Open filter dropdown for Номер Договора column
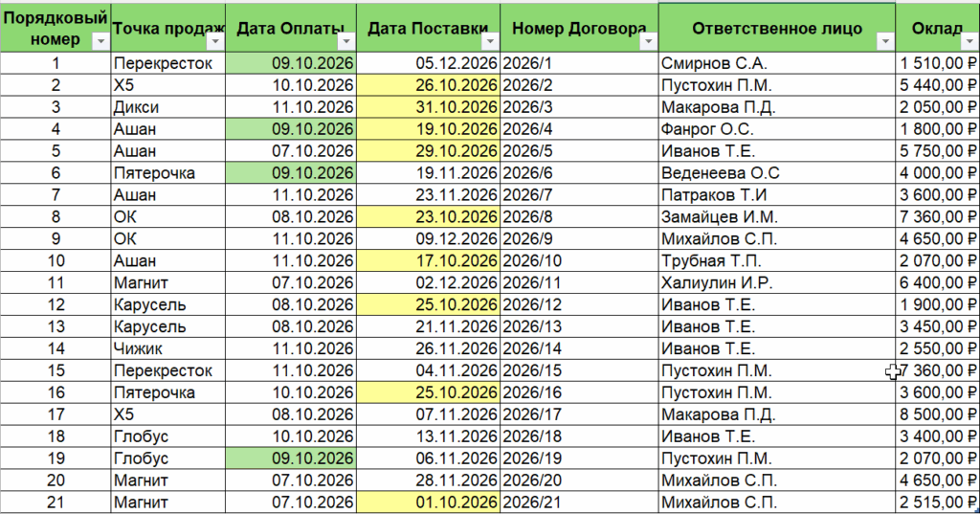Image resolution: width=980 pixels, height=514 pixels. pyautogui.click(x=648, y=41)
